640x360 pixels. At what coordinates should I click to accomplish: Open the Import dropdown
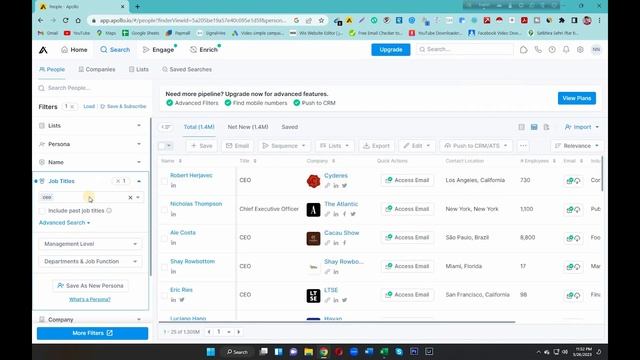pyautogui.click(x=582, y=127)
